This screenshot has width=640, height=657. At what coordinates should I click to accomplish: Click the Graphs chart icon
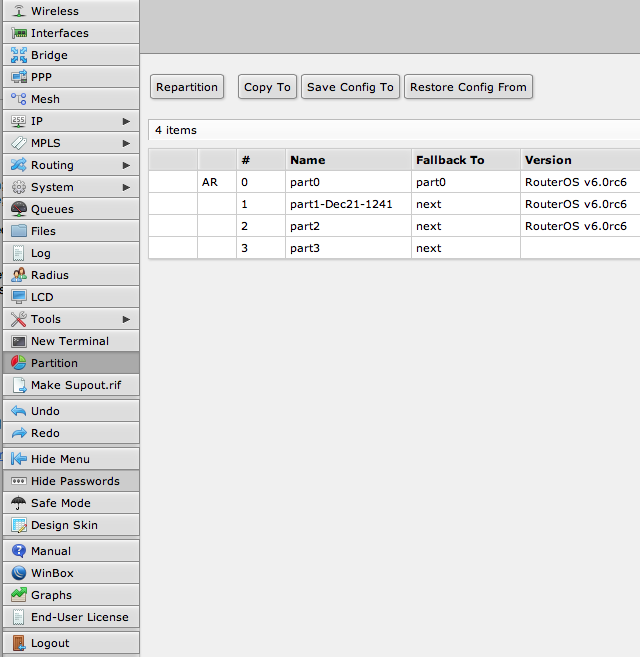[19, 595]
